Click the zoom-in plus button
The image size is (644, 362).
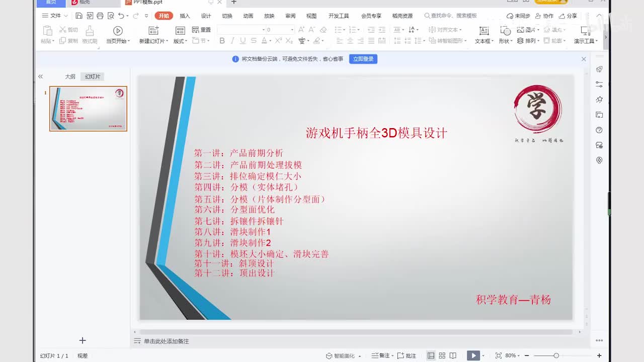tap(599, 355)
